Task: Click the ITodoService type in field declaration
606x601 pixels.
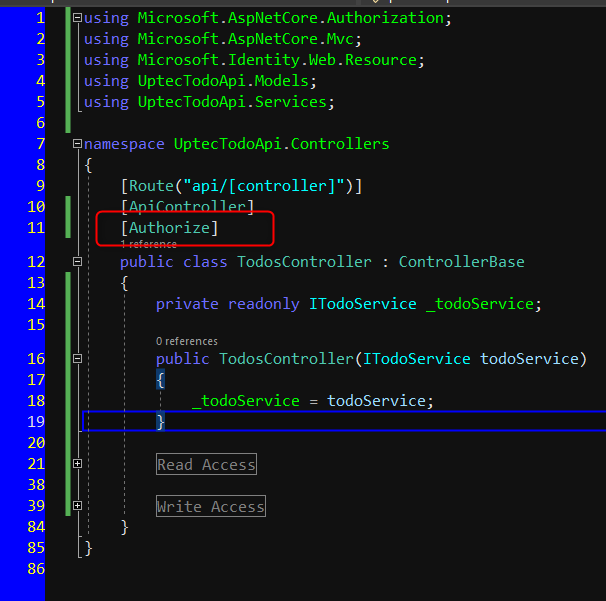Action: pyautogui.click(x=362, y=303)
